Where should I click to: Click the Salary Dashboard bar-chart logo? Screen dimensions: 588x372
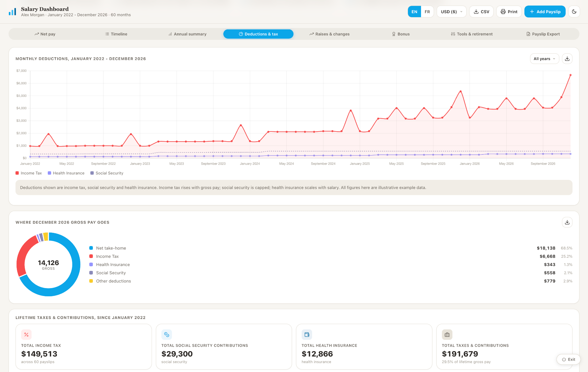coord(12,12)
